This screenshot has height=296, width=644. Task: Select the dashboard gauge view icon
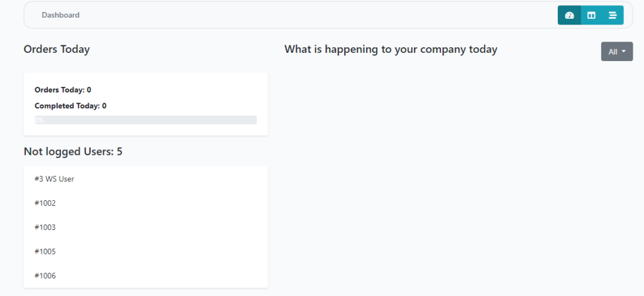[569, 15]
